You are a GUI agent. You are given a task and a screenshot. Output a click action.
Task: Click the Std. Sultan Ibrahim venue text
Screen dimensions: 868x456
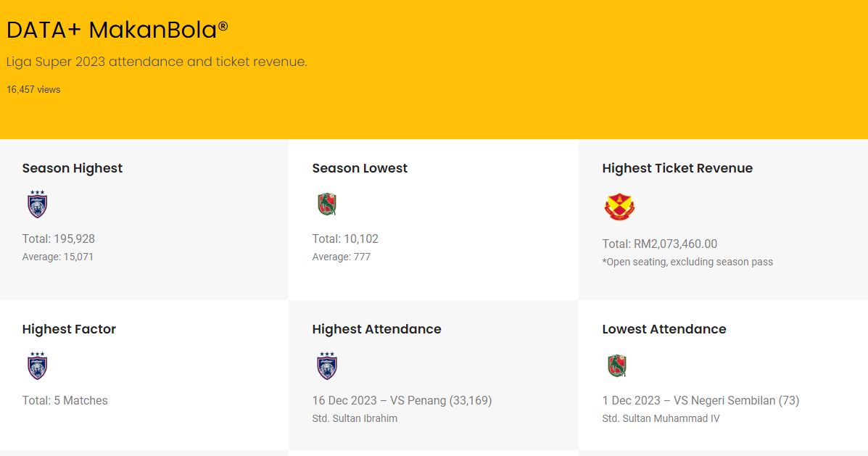[355, 418]
